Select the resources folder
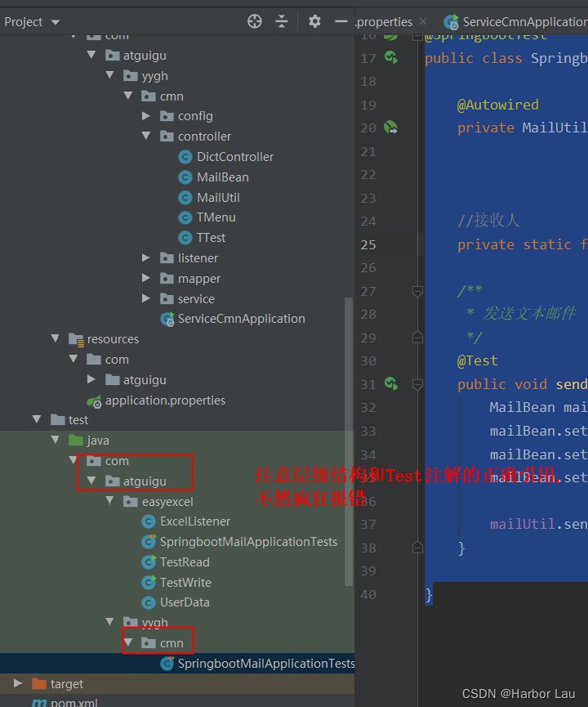 [x=113, y=339]
